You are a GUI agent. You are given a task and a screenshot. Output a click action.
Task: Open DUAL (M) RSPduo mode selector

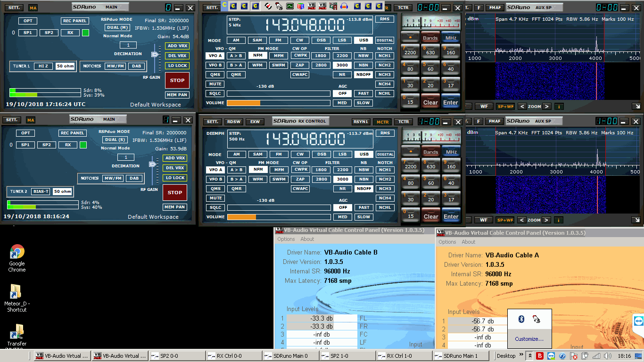[117, 27]
